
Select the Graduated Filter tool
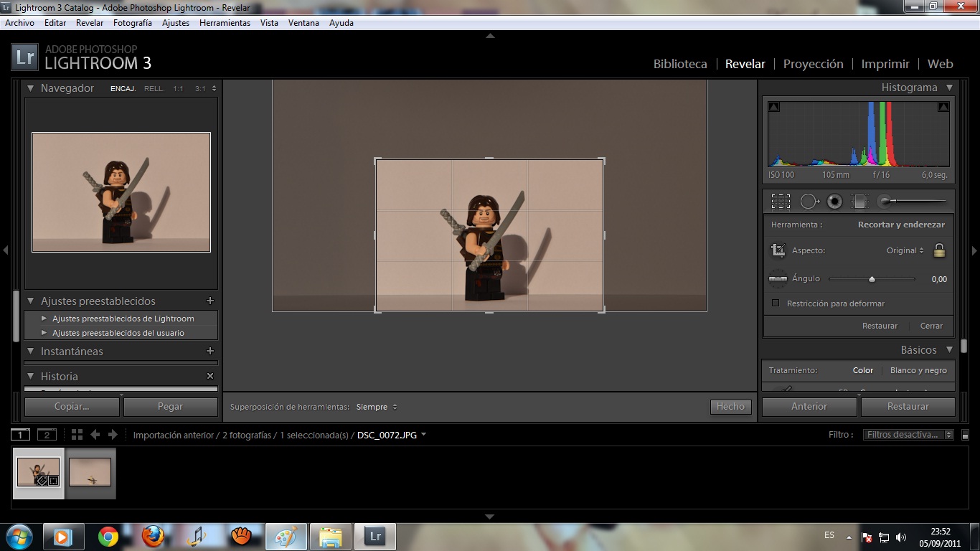[859, 202]
